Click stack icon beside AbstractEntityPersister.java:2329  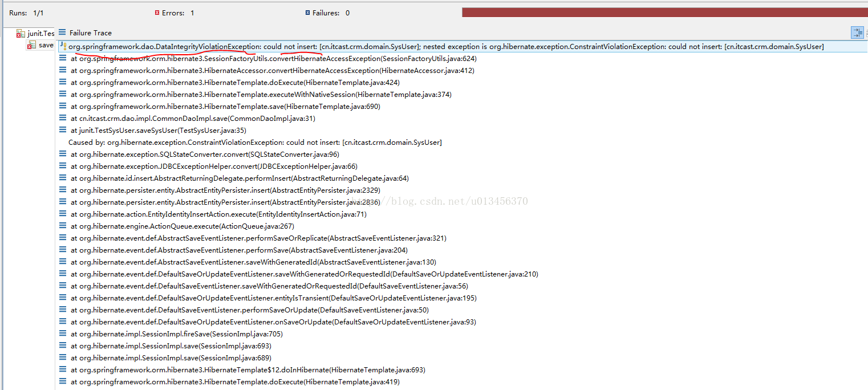(x=63, y=190)
